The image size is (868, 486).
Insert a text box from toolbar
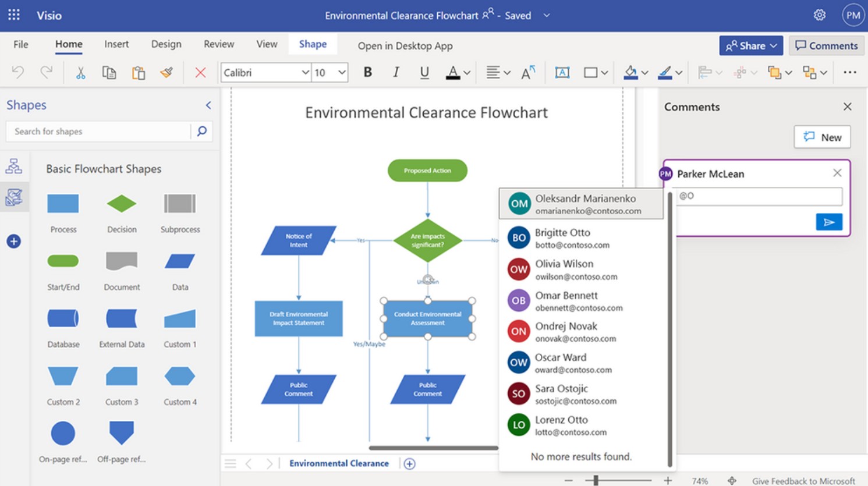click(x=562, y=73)
